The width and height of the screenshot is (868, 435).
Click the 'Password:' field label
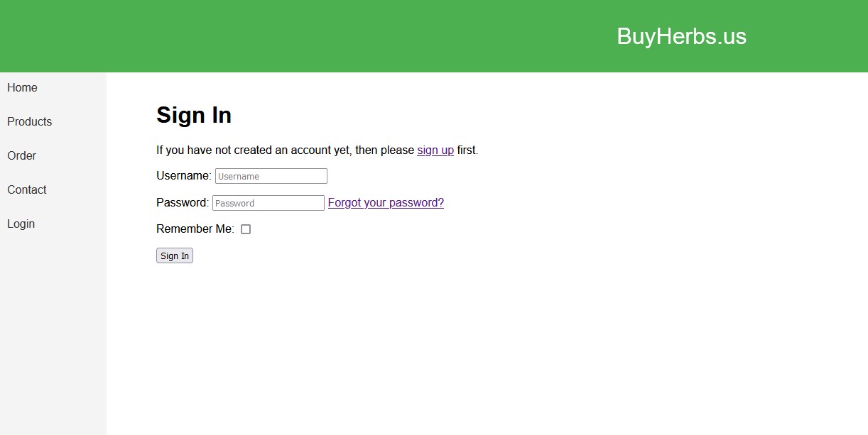tap(182, 203)
